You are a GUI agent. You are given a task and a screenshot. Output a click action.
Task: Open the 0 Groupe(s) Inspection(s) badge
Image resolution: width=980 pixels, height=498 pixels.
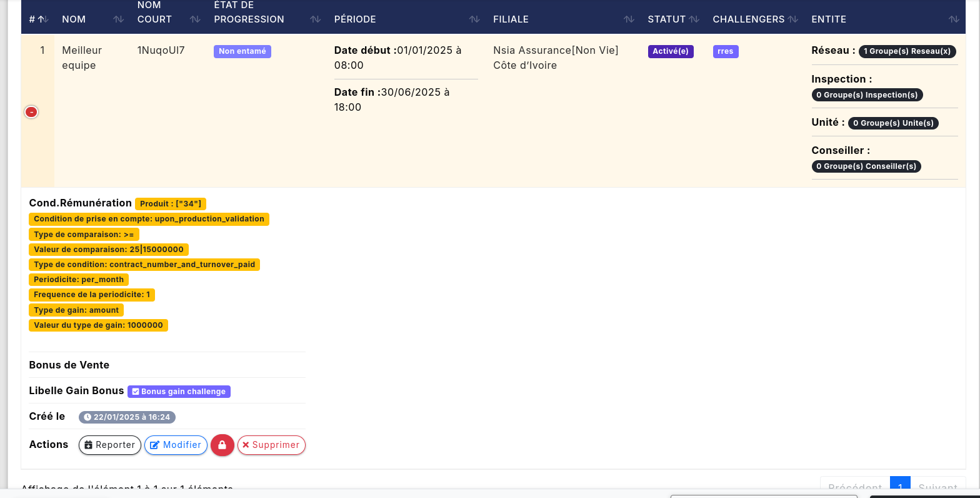click(x=867, y=95)
